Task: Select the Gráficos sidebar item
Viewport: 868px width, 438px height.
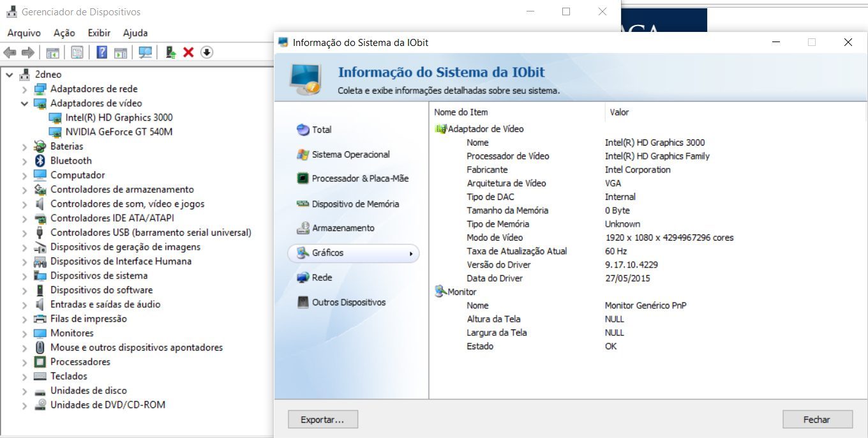Action: pyautogui.click(x=354, y=253)
